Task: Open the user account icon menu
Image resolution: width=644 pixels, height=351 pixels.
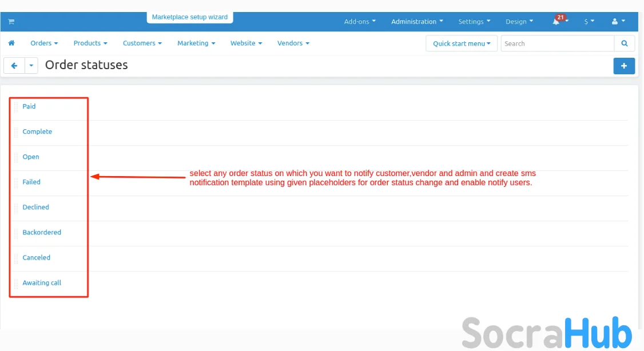Action: click(x=618, y=21)
